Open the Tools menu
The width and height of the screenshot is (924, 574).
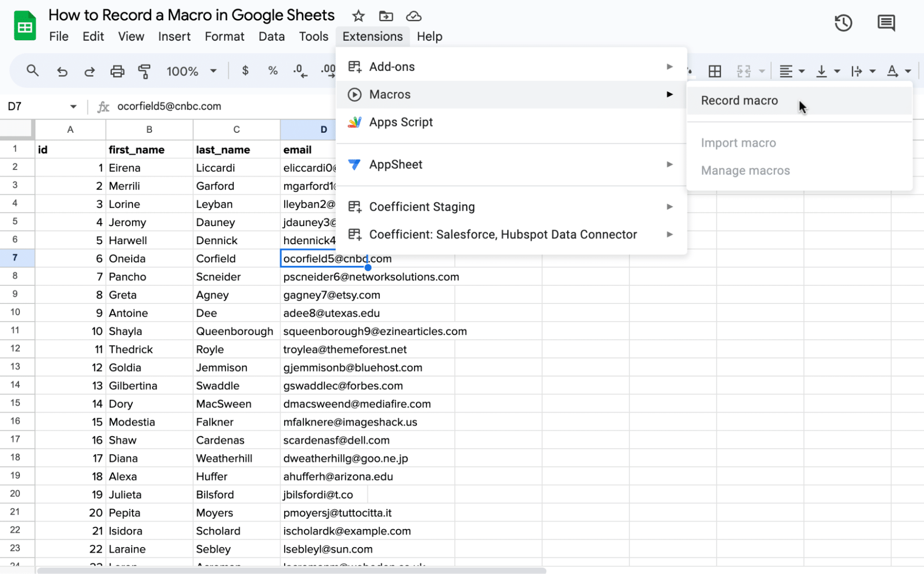click(x=313, y=37)
